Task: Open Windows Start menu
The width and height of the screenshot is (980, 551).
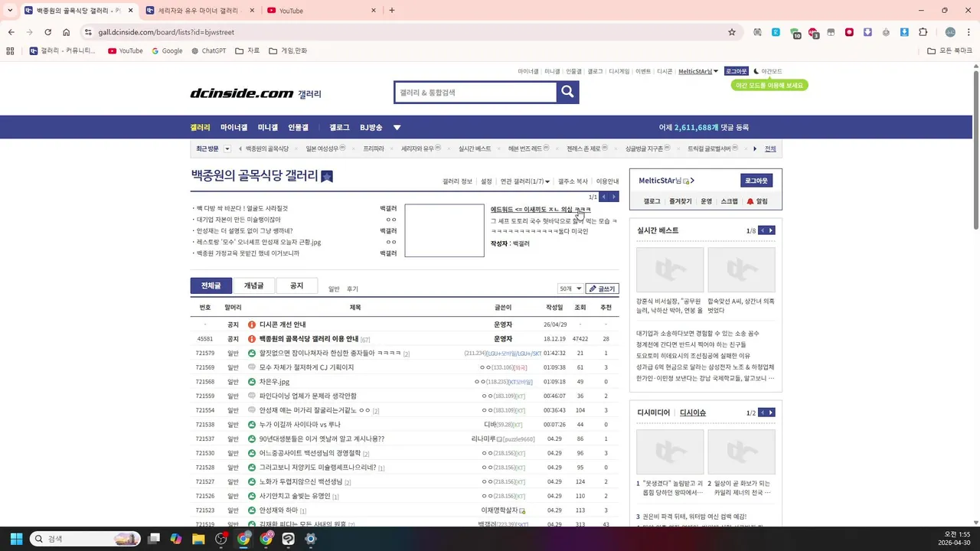Action: coord(16,539)
